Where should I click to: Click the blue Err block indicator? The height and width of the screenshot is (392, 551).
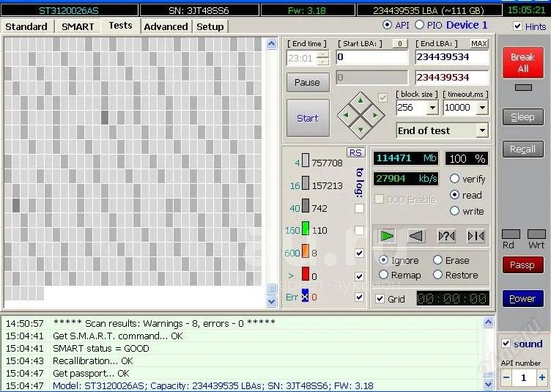point(305,296)
